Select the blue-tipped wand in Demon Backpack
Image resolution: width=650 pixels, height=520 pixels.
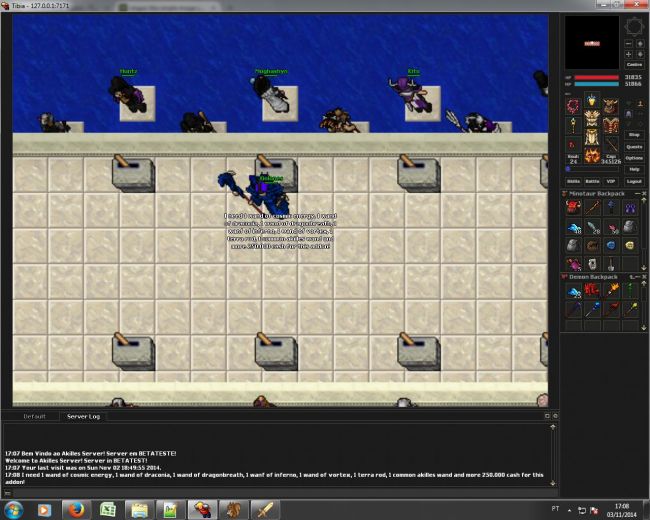pos(592,309)
